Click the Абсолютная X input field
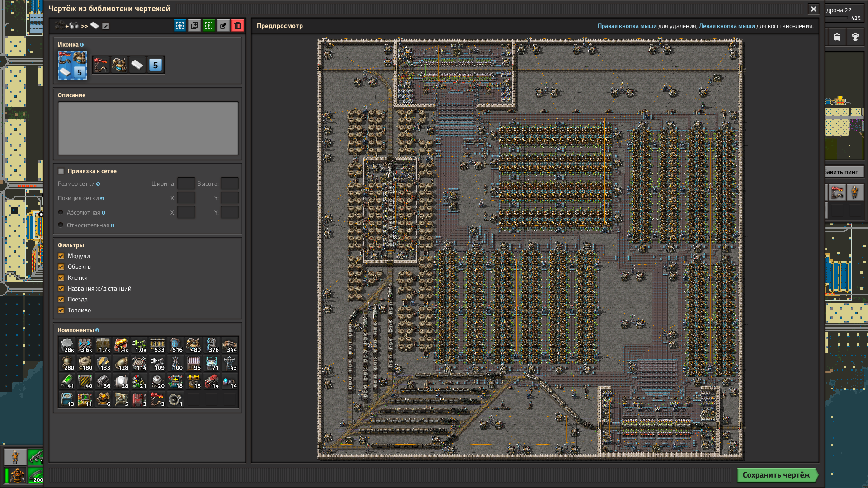Viewport: 868px width, 488px height. 186,213
